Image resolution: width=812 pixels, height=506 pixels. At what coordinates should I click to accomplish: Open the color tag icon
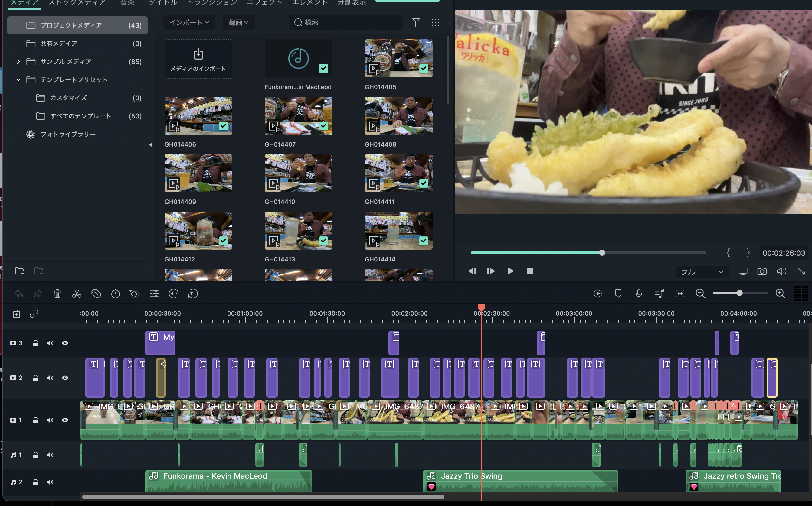[x=135, y=294]
